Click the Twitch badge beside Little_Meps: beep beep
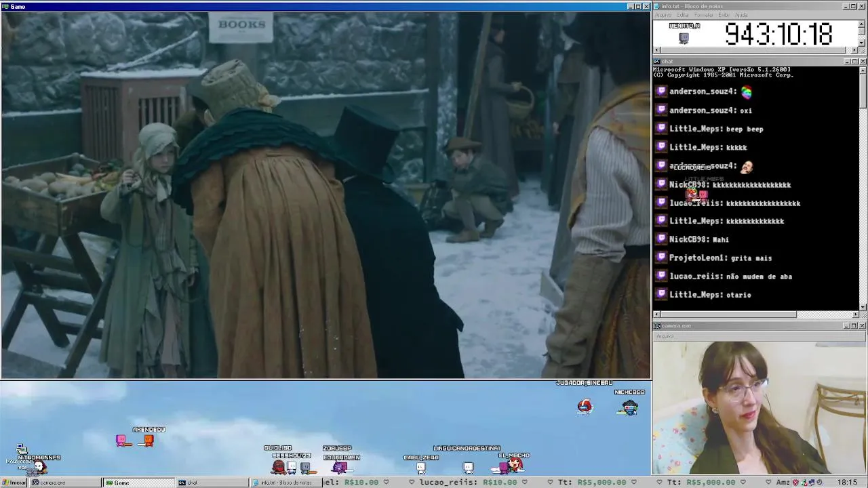This screenshot has height=488, width=868. tap(661, 128)
